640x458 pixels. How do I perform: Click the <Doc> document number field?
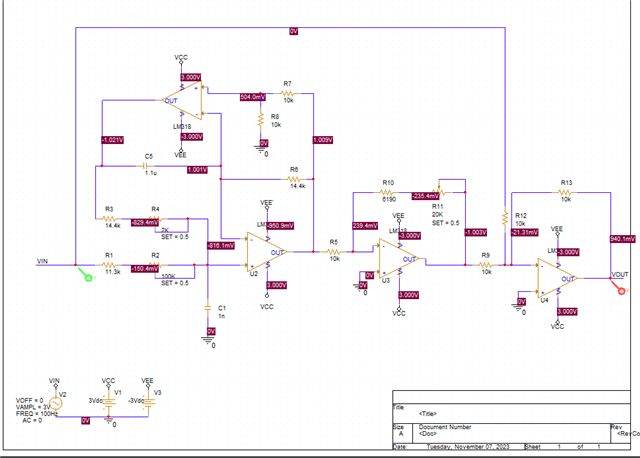click(427, 434)
